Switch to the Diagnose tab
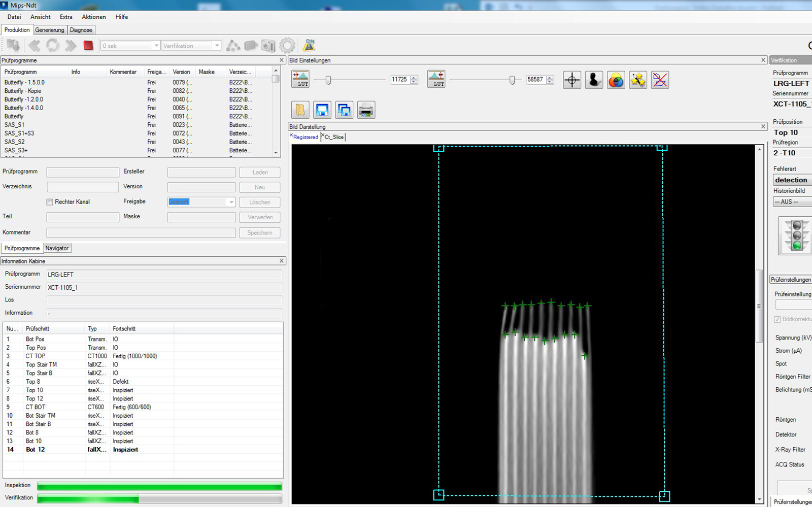This screenshot has height=507, width=812. pyautogui.click(x=81, y=30)
